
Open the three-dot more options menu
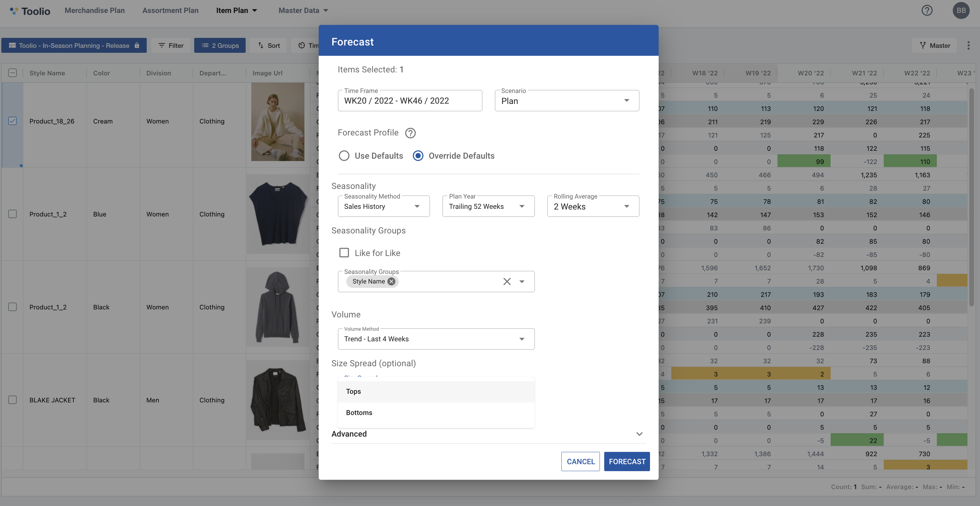point(968,46)
